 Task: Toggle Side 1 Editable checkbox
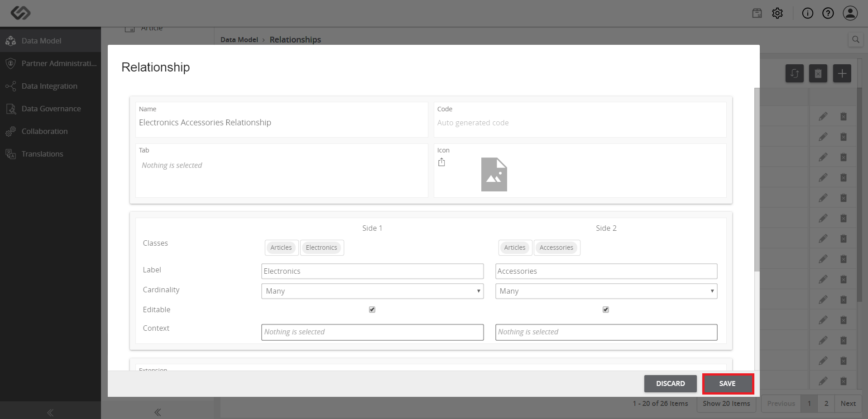[x=372, y=309]
